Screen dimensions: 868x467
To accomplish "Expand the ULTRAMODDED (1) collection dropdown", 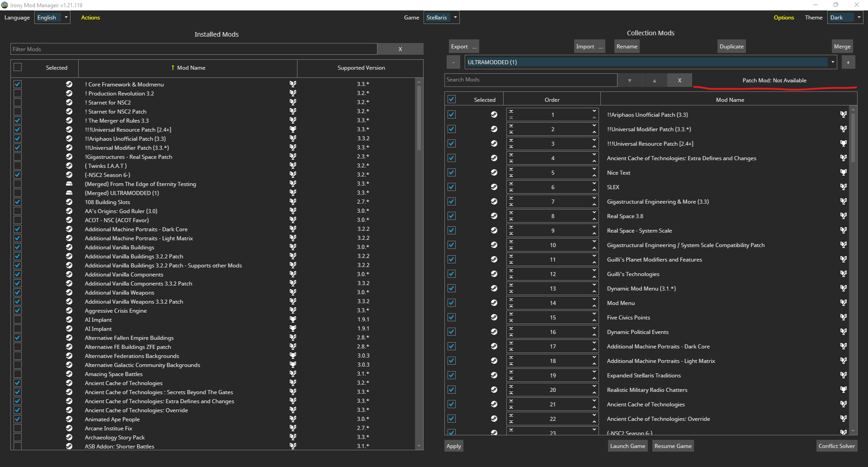I will (651, 62).
